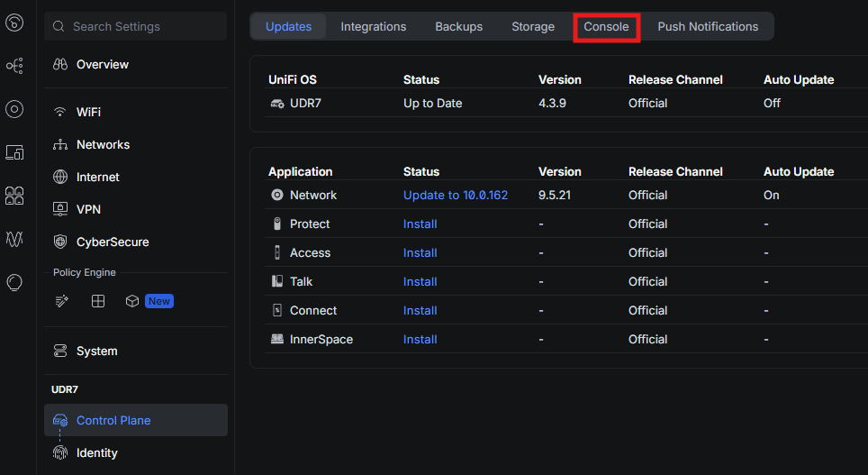Switch to the Integrations tab

coord(373,26)
